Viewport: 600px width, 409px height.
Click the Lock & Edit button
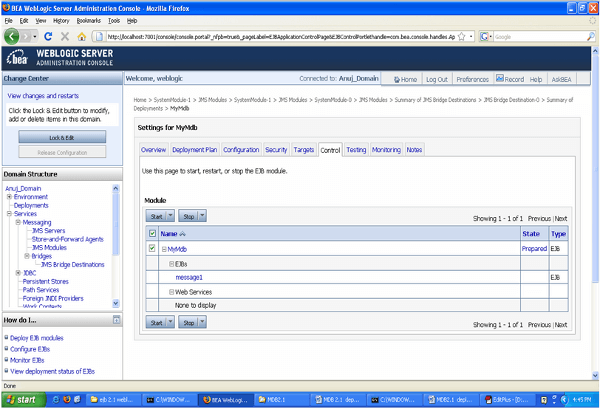pyautogui.click(x=62, y=137)
